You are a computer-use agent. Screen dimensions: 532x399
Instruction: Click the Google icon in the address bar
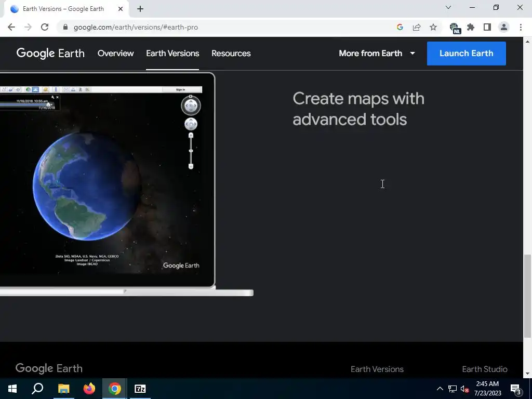400,27
